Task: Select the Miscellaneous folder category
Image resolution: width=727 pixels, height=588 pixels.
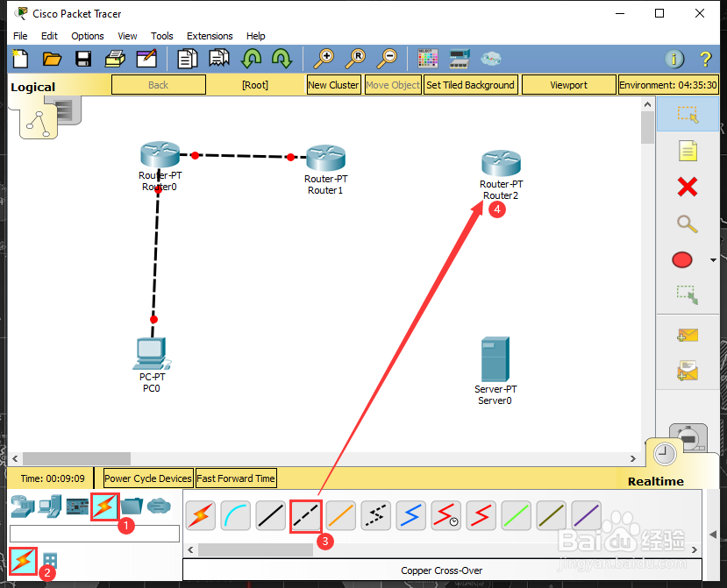Action: coord(132,507)
